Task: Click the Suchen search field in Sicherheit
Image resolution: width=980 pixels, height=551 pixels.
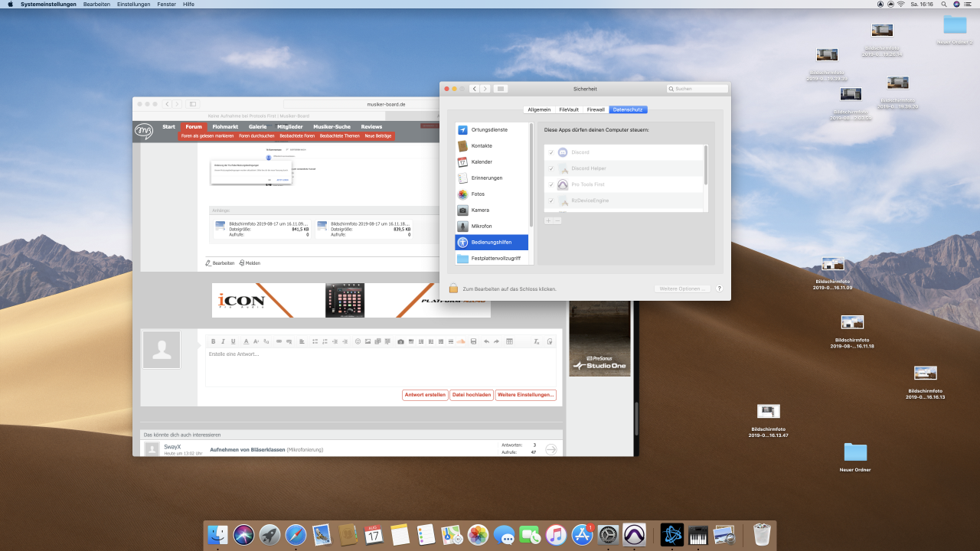Action: [x=697, y=89]
